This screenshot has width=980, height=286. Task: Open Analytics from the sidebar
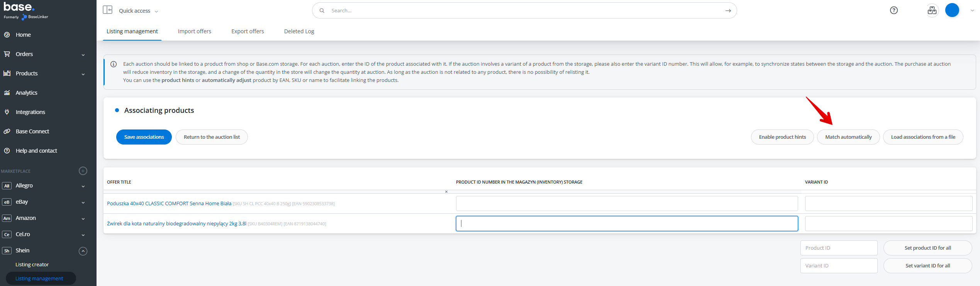coord(26,93)
